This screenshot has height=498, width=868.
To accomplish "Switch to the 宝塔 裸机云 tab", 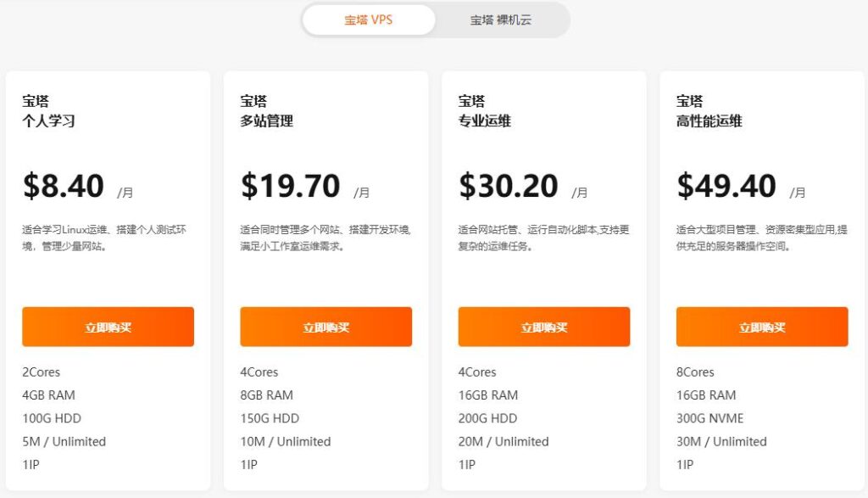I will click(x=501, y=20).
